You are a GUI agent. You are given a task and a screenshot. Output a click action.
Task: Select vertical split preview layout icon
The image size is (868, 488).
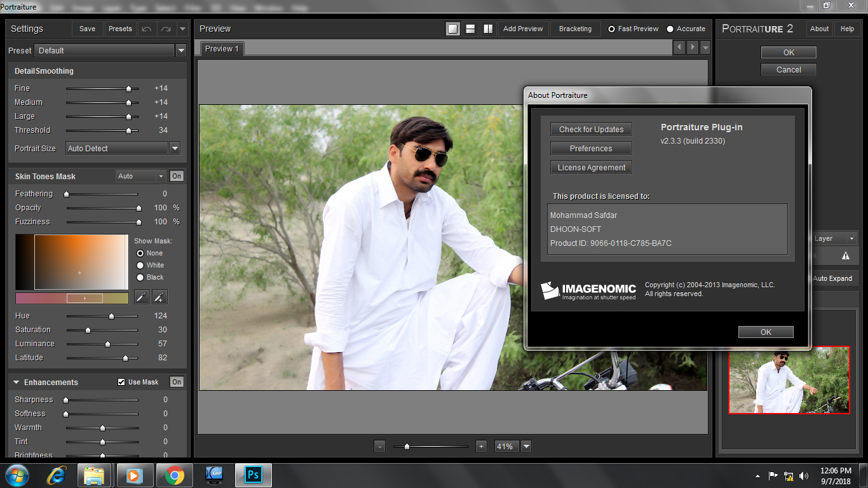tap(488, 29)
